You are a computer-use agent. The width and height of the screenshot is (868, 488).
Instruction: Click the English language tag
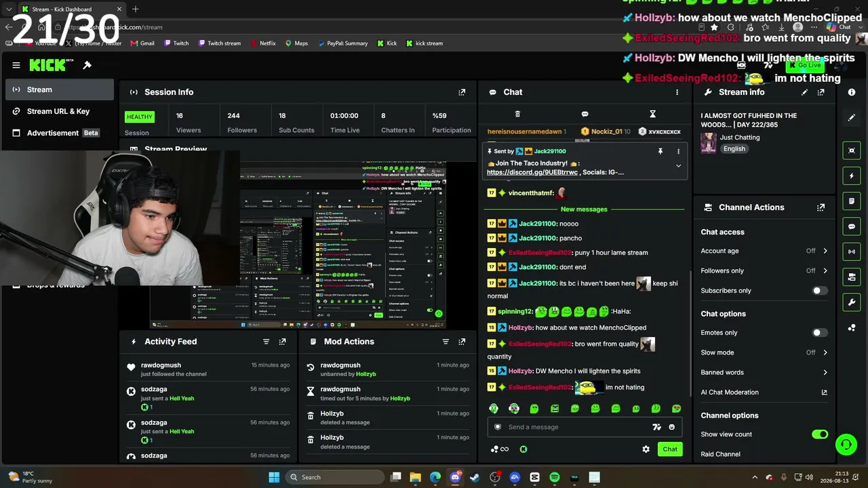(x=734, y=148)
